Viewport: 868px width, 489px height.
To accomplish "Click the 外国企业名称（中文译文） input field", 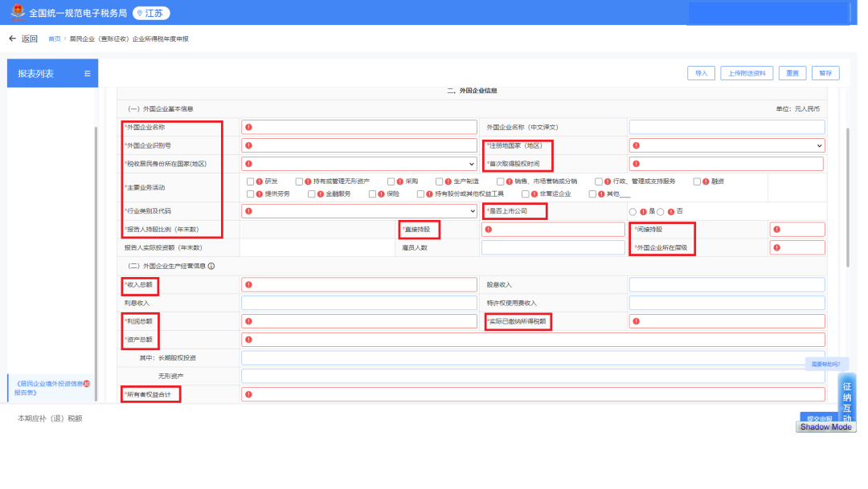I will point(727,127).
